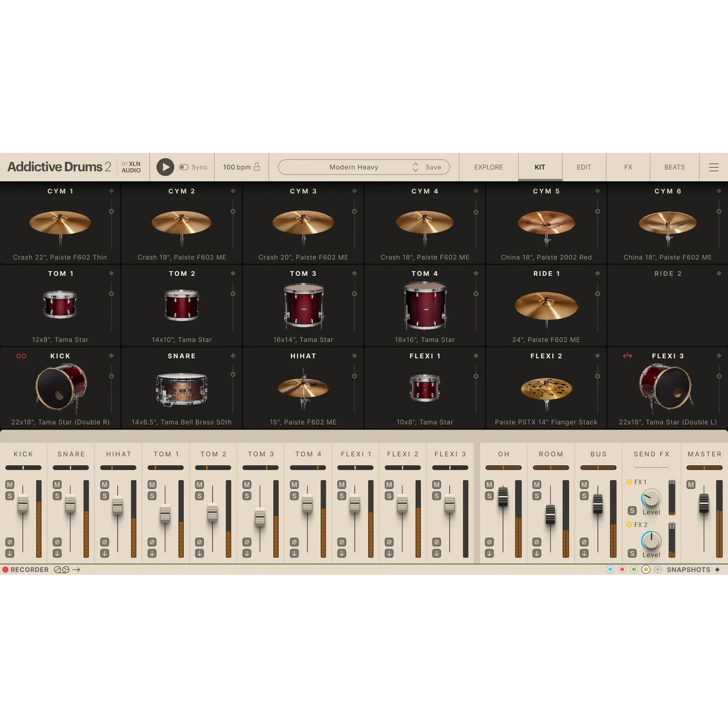Audition the KICK drum image
728x728 pixels.
61,387
